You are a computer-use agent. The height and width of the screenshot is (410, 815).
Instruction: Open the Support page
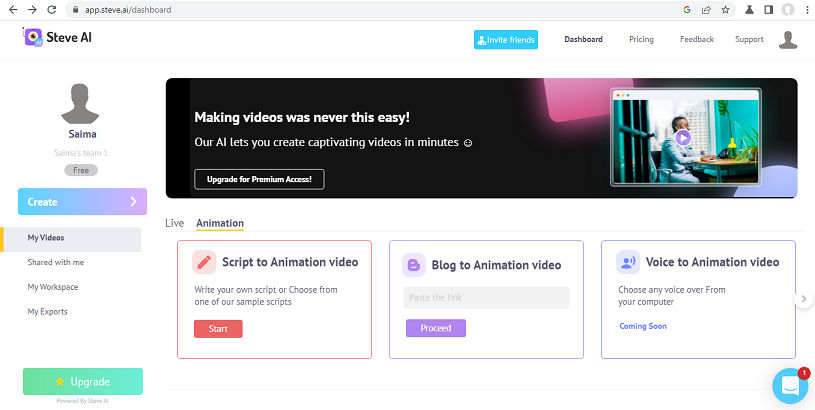(749, 39)
